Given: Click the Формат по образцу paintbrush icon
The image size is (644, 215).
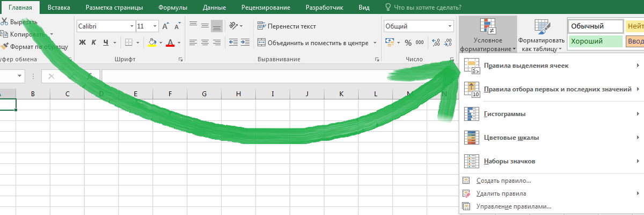Looking at the screenshot, I should pos(4,46).
